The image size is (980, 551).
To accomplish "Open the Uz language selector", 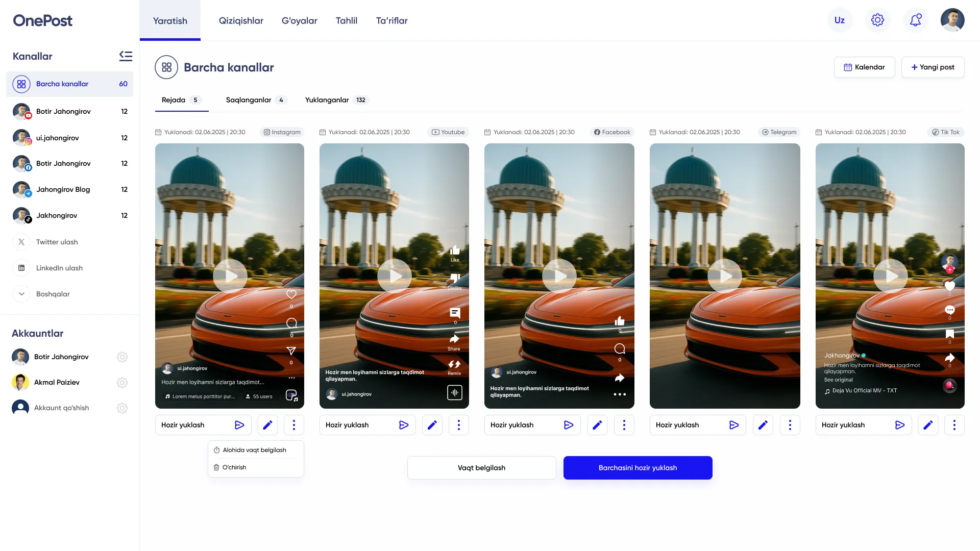I will 839,20.
